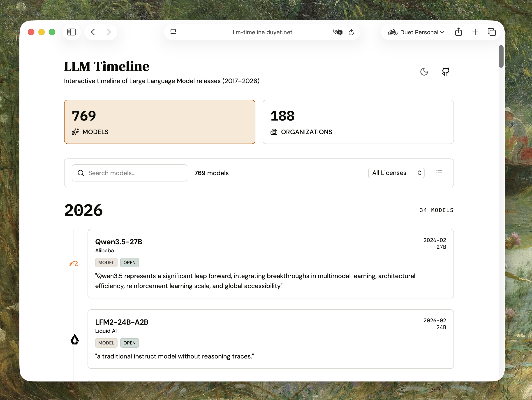Reload the current page

tap(351, 32)
